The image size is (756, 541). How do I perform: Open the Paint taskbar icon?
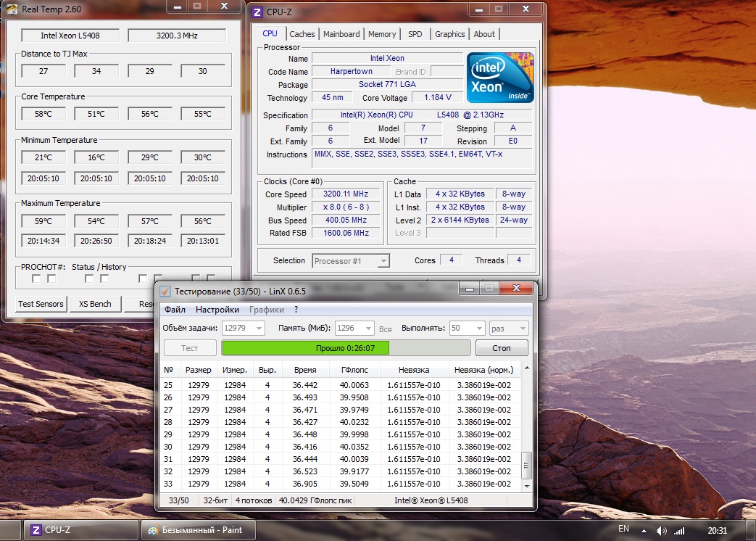[x=198, y=530]
